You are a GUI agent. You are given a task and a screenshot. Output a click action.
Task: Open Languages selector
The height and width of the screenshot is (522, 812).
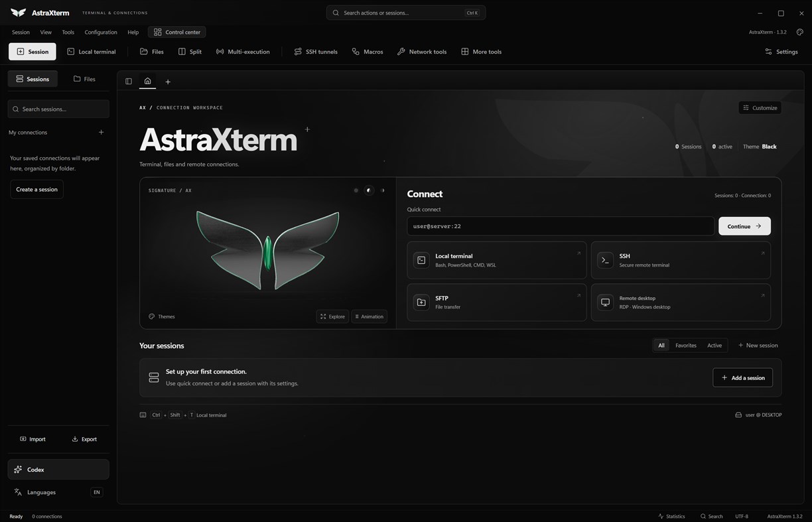[x=41, y=492]
